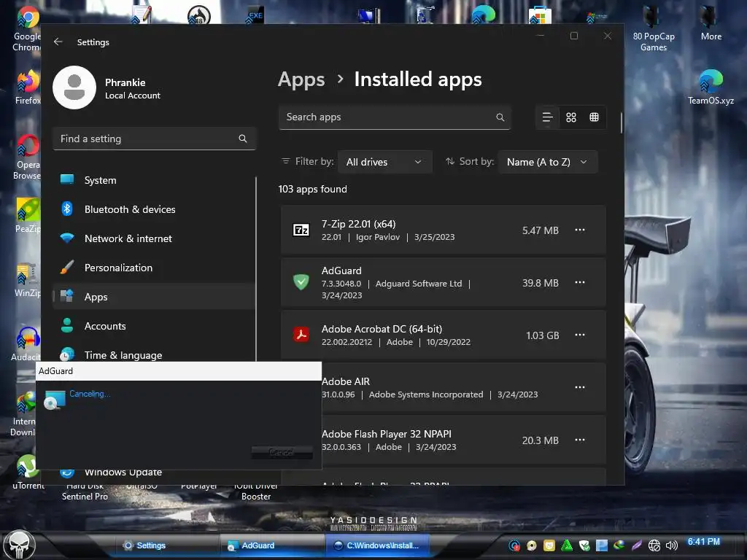
Task: Click the network globe tray icon
Action: coord(654,545)
